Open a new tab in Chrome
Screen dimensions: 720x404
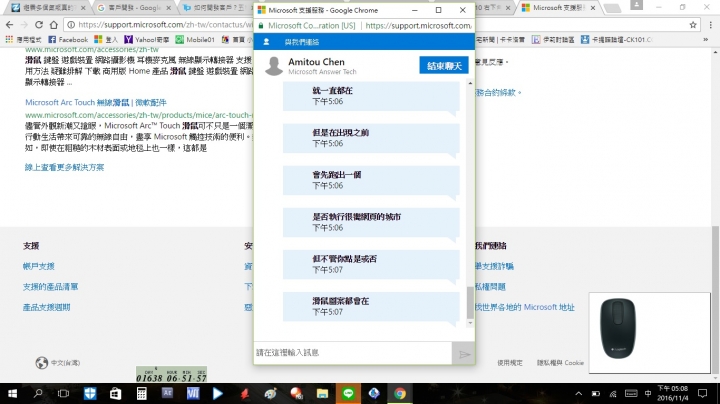(611, 8)
